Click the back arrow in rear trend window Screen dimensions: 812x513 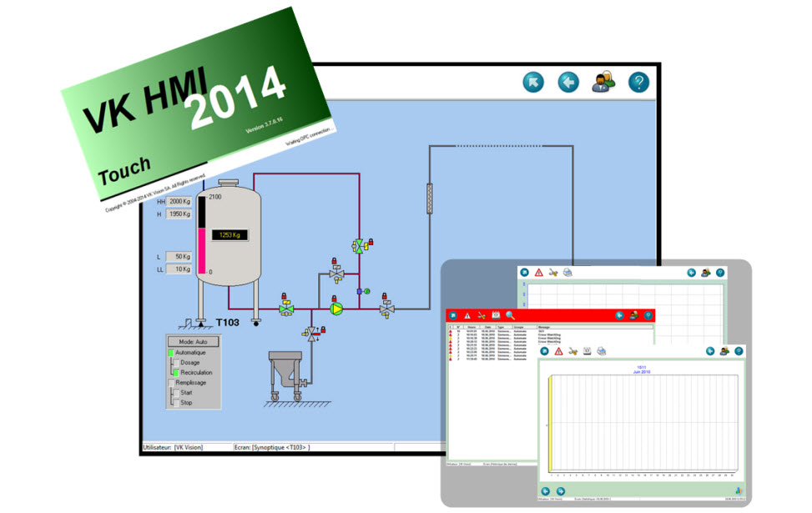tap(691, 272)
